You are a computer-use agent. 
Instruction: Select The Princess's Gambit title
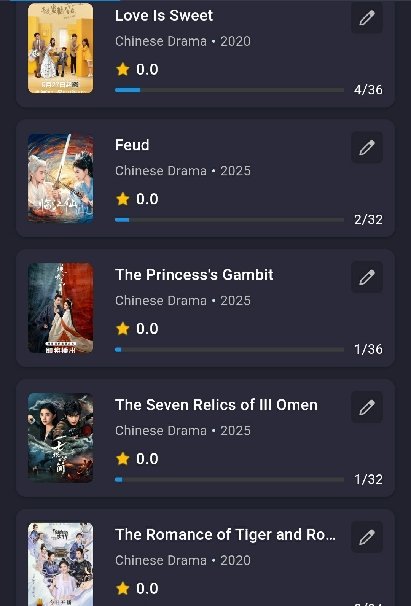194,275
